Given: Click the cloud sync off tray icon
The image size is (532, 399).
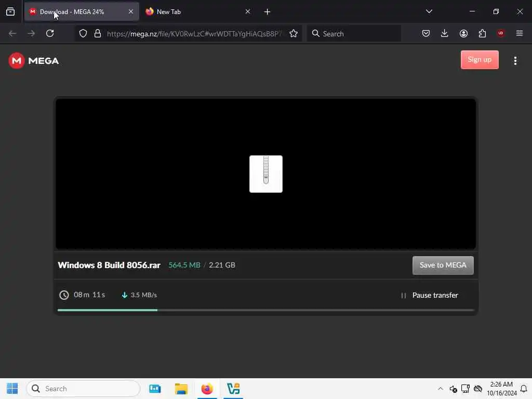Looking at the screenshot, I should click(x=478, y=389).
